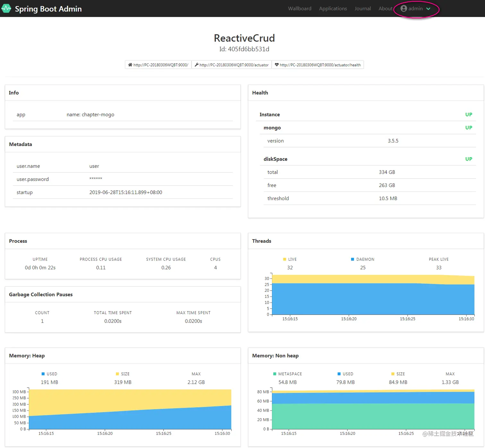Viewport: 485px width, 448px height.
Task: Click the heart icon on the health endpoint
Action: click(x=277, y=65)
